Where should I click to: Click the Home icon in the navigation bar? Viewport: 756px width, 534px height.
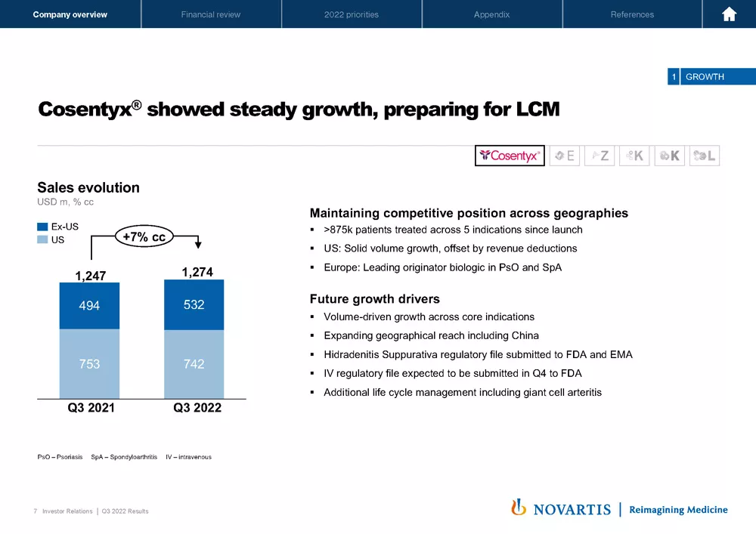[x=729, y=14]
